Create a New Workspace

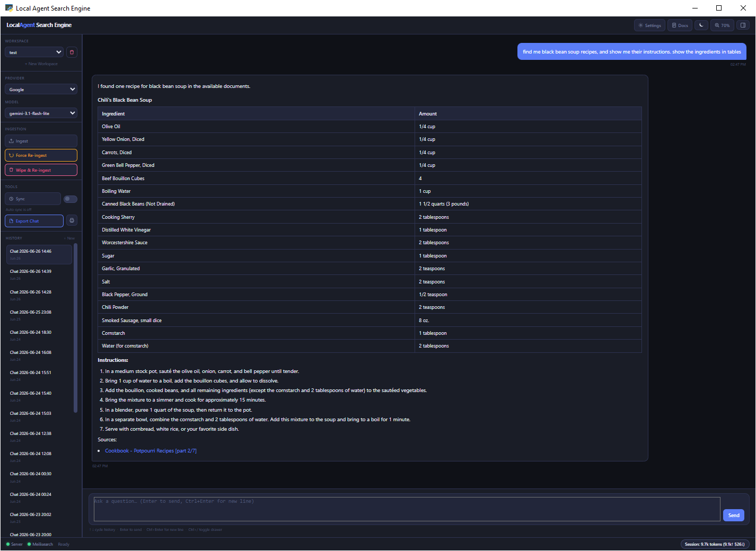[41, 64]
